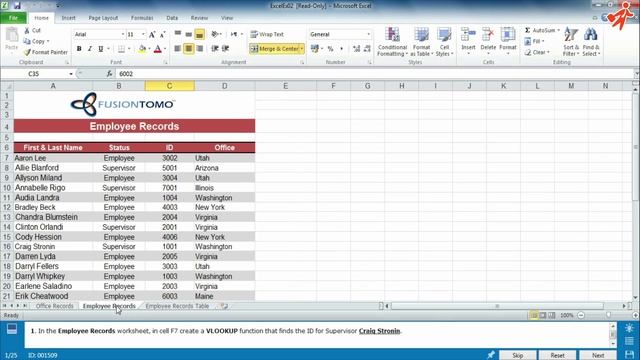Open the Office Records sheet tab
640x360 pixels.
pyautogui.click(x=54, y=306)
